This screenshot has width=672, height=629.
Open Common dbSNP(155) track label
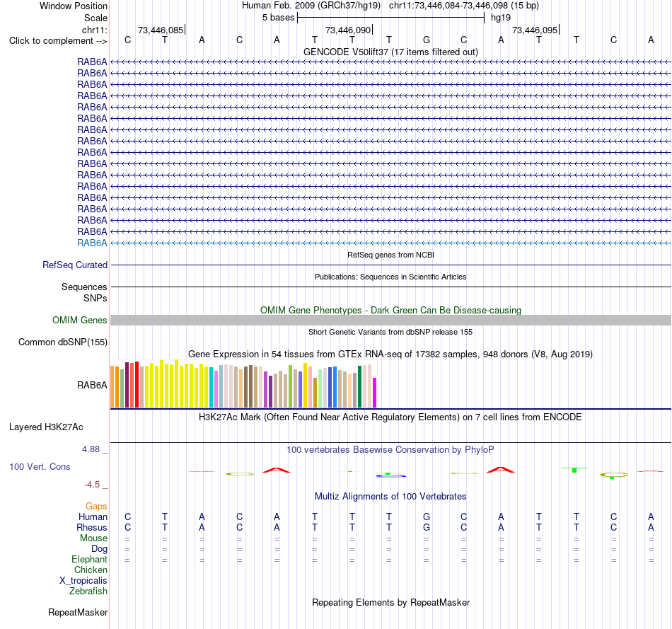pyautogui.click(x=62, y=342)
